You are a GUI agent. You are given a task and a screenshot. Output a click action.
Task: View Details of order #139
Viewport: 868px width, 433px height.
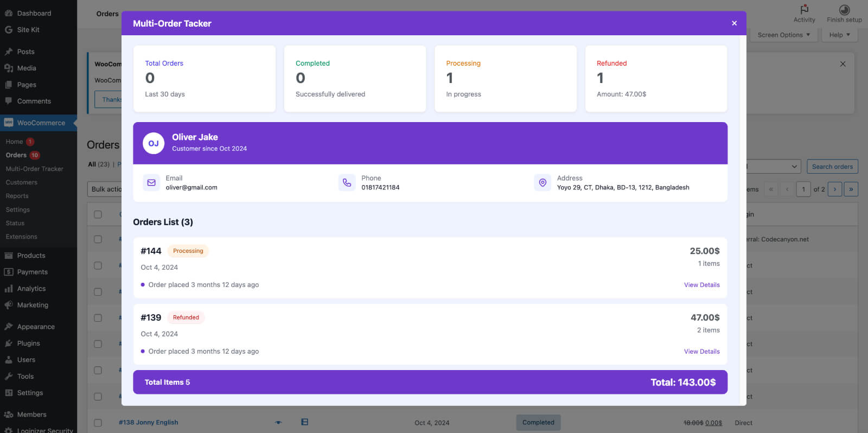tap(701, 352)
